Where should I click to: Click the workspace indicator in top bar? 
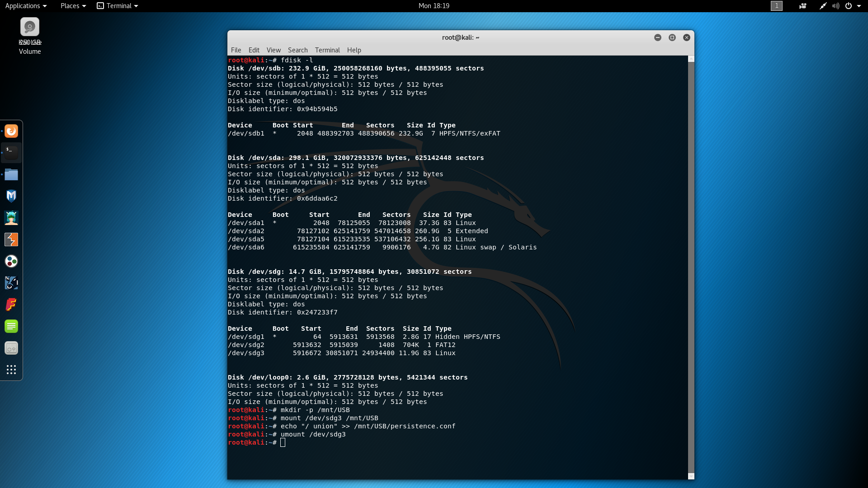(x=776, y=6)
